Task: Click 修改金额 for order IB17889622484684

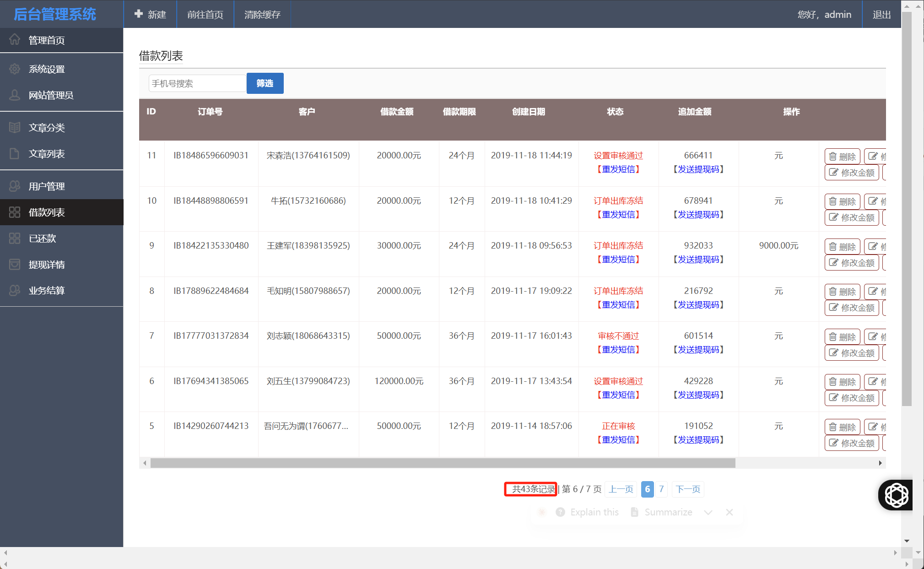Action: click(852, 308)
